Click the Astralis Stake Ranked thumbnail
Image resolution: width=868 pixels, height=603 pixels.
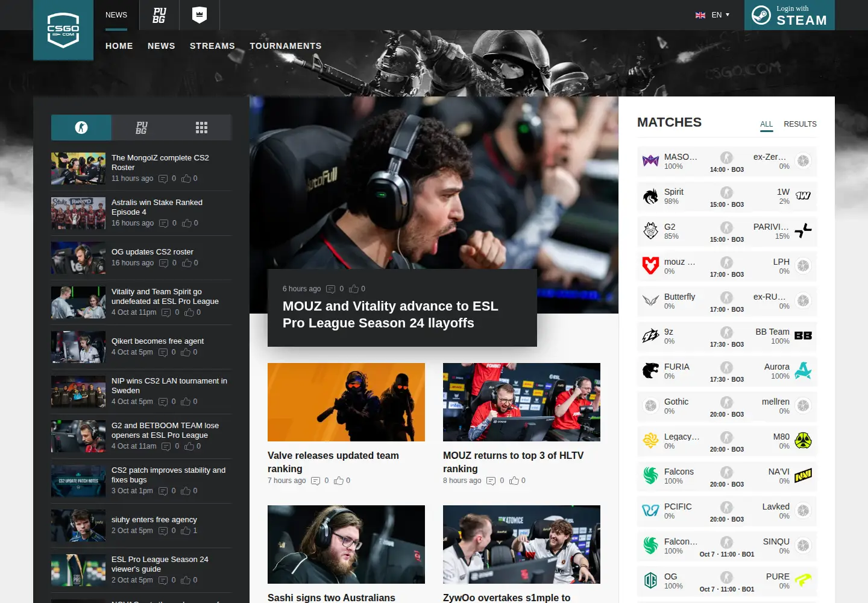78,213
